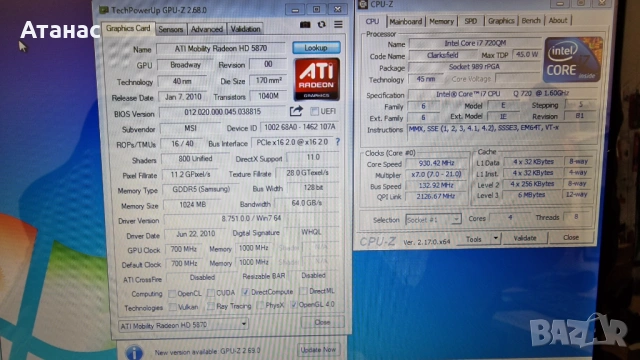Select the Graphics Card tab
This screenshot has height=360, width=640.
[x=128, y=28]
